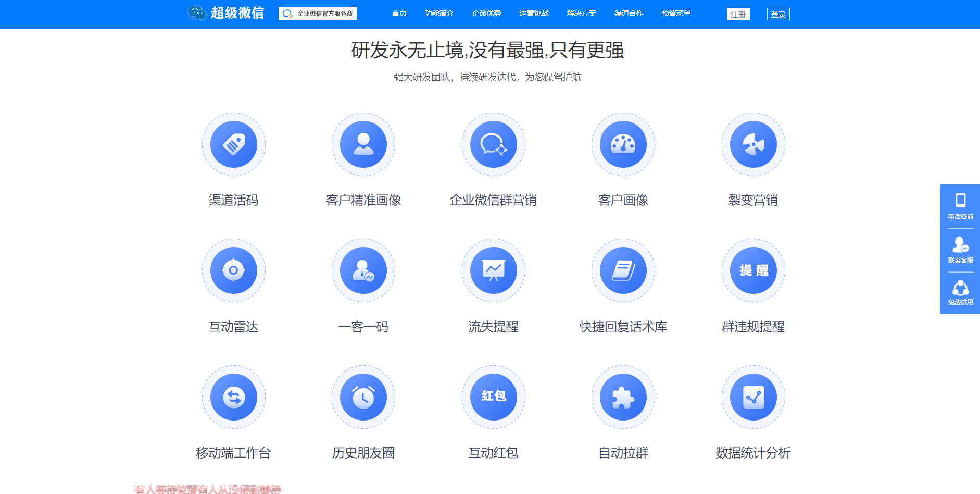Click the 互动雷达 target icon
The height and width of the screenshot is (494, 980).
233,270
